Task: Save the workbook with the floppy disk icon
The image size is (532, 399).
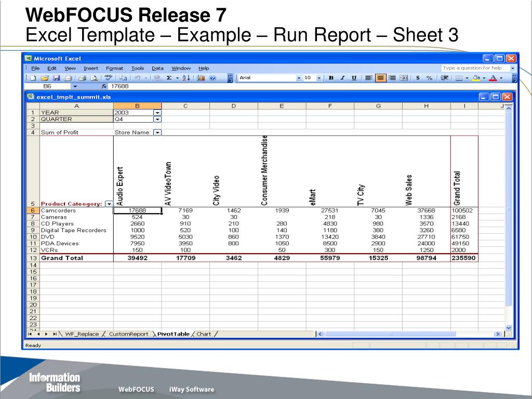Action: click(x=56, y=78)
